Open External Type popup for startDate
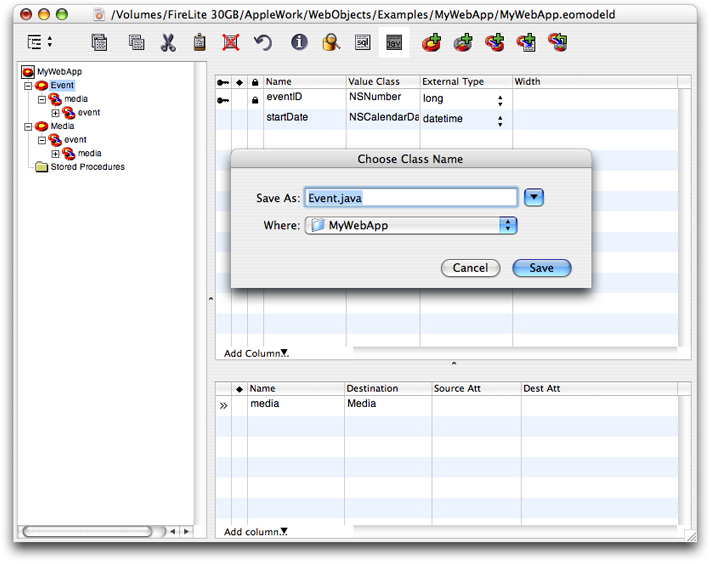Screen dimensions: 711x564 (500, 121)
